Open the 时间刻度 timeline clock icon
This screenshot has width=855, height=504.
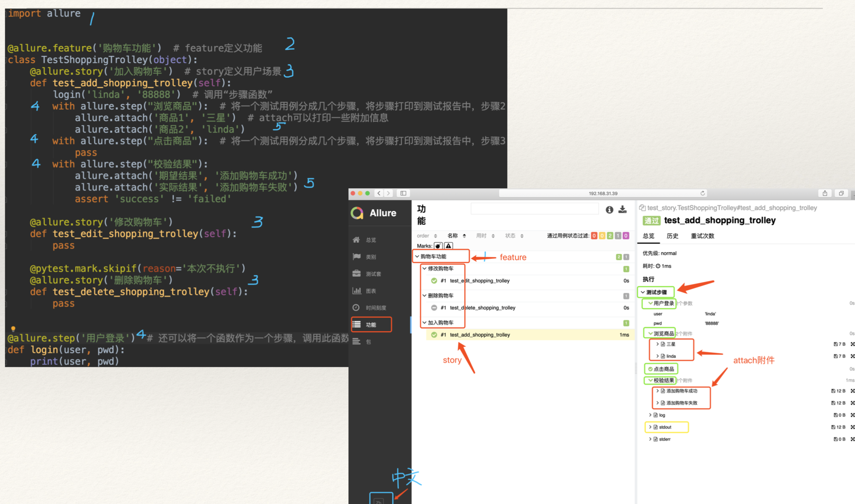point(356,308)
